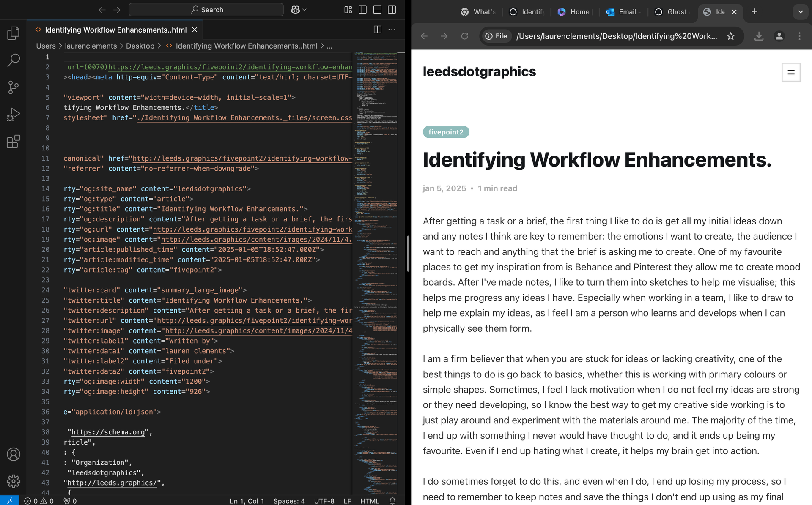Image resolution: width=812 pixels, height=505 pixels.
Task: Select the Search icon in activity bar
Action: point(14,60)
